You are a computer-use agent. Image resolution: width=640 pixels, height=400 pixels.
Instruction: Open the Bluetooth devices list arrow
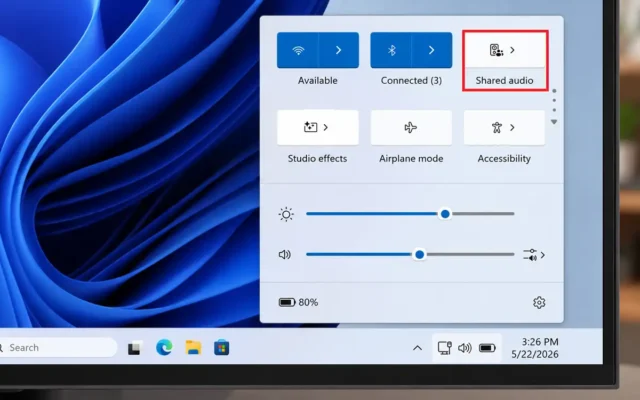pyautogui.click(x=432, y=50)
